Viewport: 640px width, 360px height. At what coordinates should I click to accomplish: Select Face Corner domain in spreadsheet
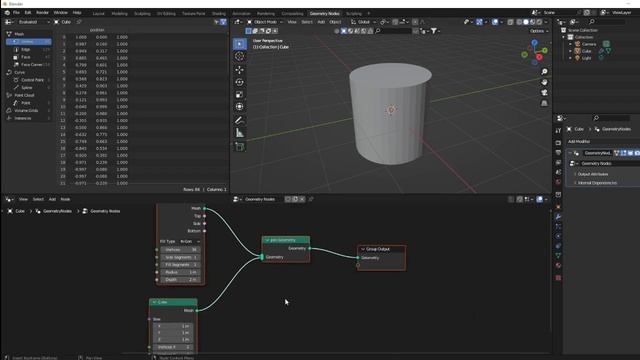point(29,64)
